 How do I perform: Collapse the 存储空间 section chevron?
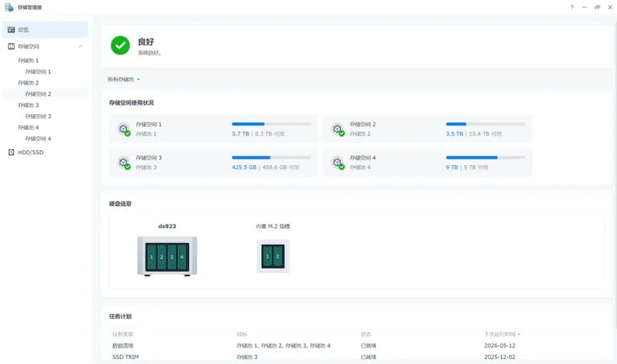tap(81, 46)
